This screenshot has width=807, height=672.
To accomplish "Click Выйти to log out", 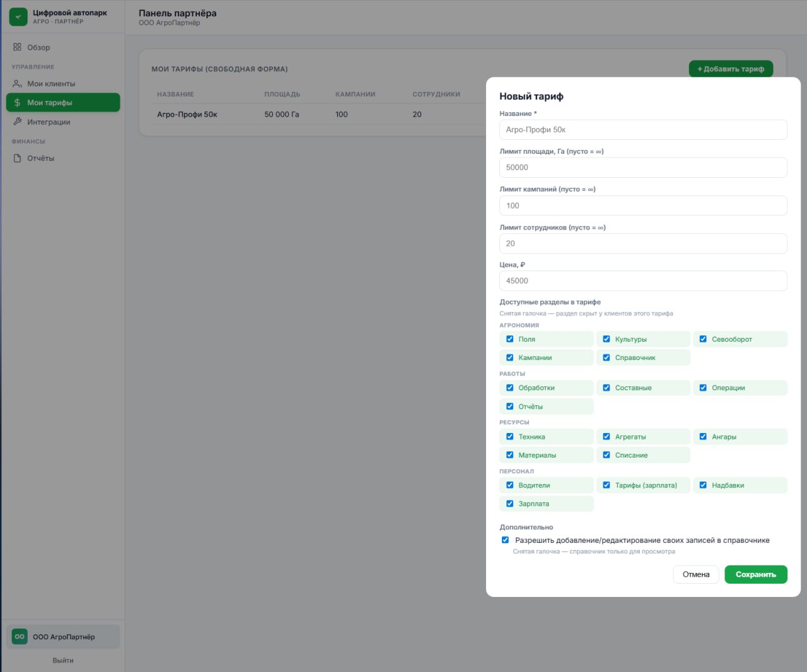I will [63, 661].
